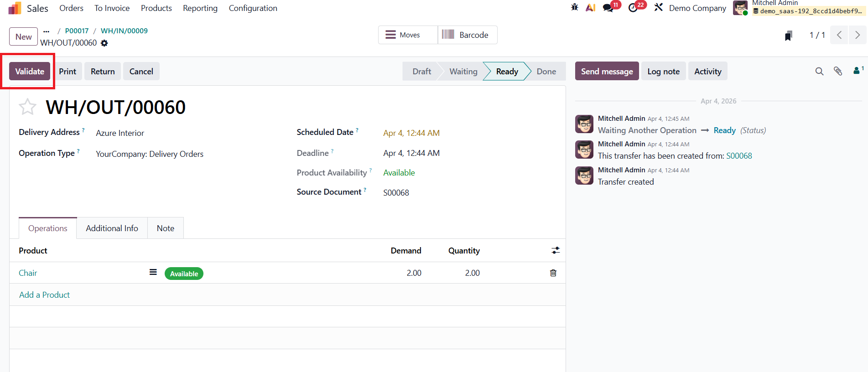Click the gear actions icon beside WH/OUT/00060
The width and height of the screenshot is (868, 372).
pos(104,43)
